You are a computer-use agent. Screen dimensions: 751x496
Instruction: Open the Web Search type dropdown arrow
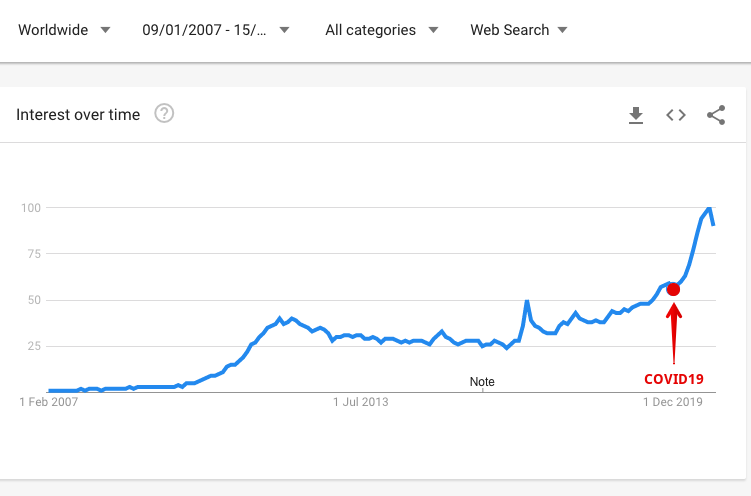pos(563,30)
